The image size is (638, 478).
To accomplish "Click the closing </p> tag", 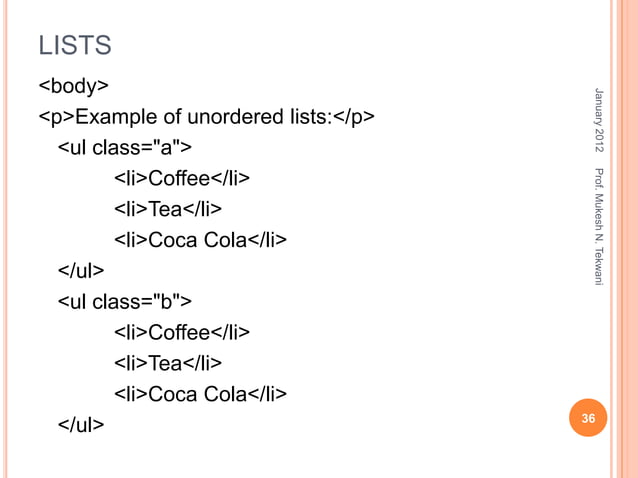I will click(x=354, y=118).
